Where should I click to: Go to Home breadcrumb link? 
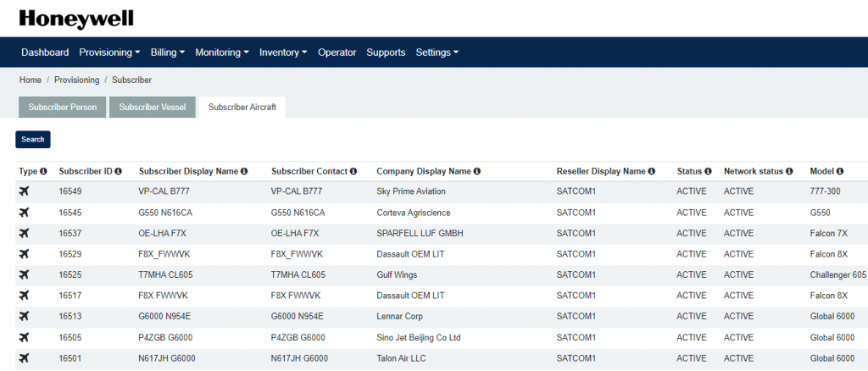click(x=31, y=80)
